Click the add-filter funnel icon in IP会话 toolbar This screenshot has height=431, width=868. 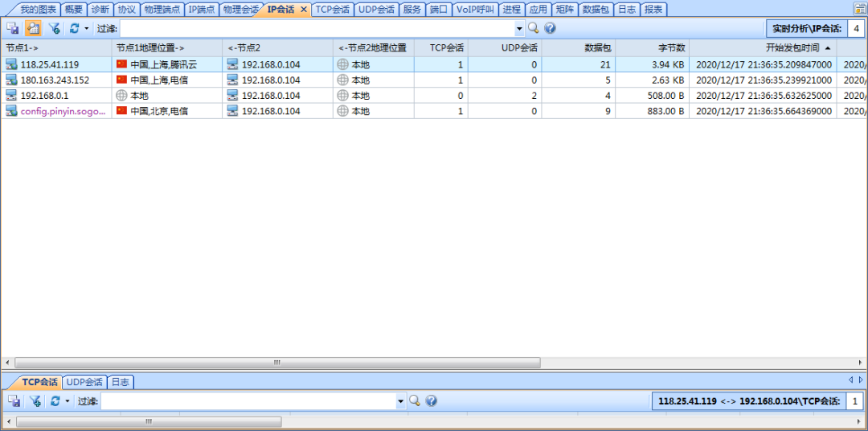(x=55, y=28)
